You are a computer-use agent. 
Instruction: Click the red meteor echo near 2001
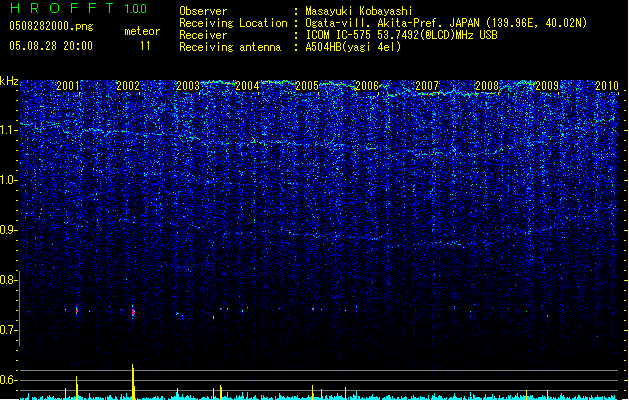(x=77, y=311)
